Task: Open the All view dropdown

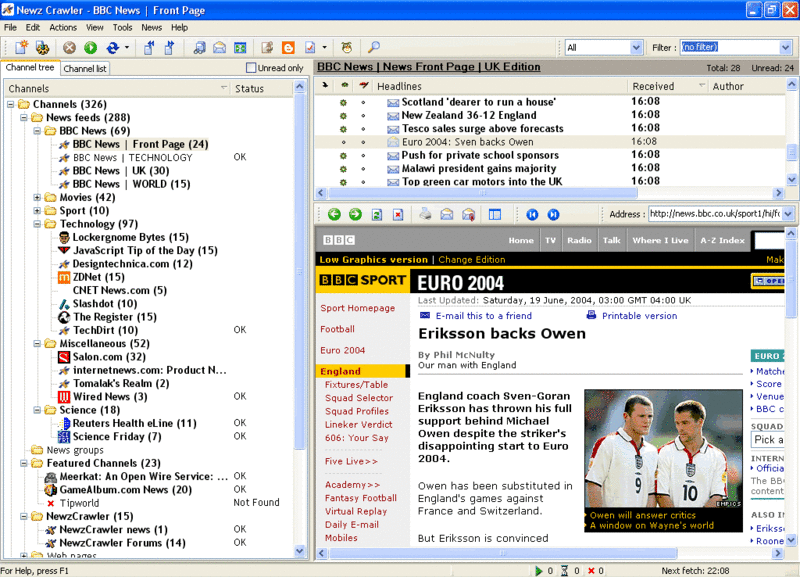Action: pos(636,47)
